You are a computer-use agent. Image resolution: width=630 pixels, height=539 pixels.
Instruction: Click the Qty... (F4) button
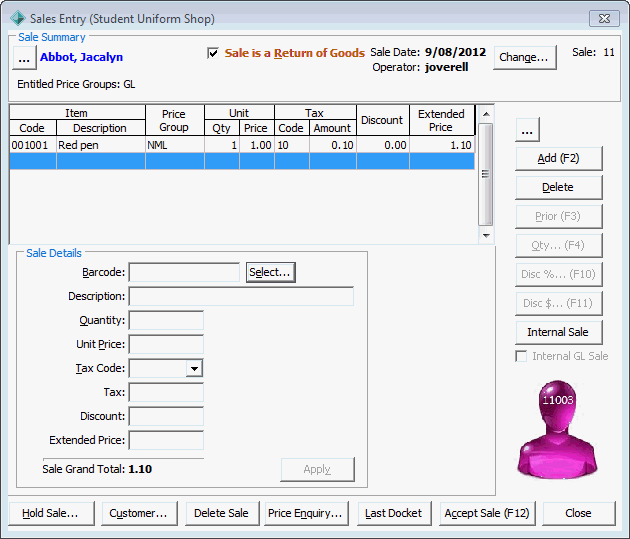[558, 245]
